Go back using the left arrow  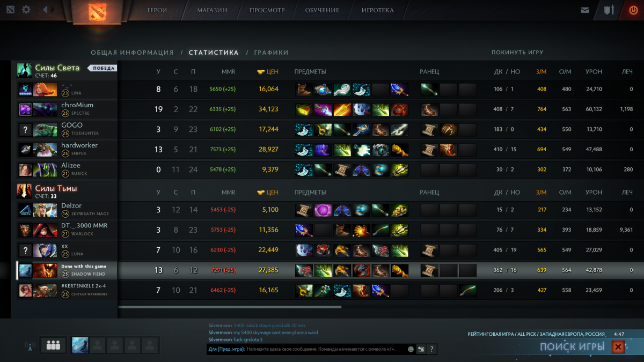click(45, 10)
